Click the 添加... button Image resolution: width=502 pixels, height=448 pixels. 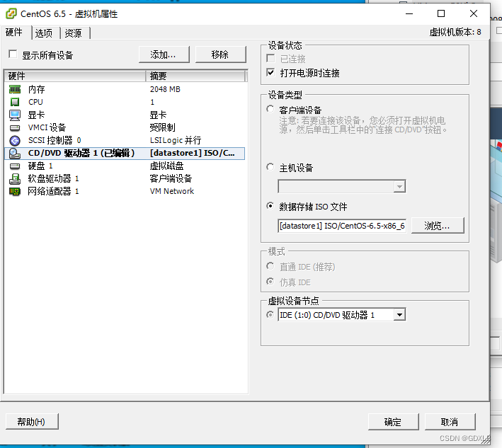(x=164, y=54)
